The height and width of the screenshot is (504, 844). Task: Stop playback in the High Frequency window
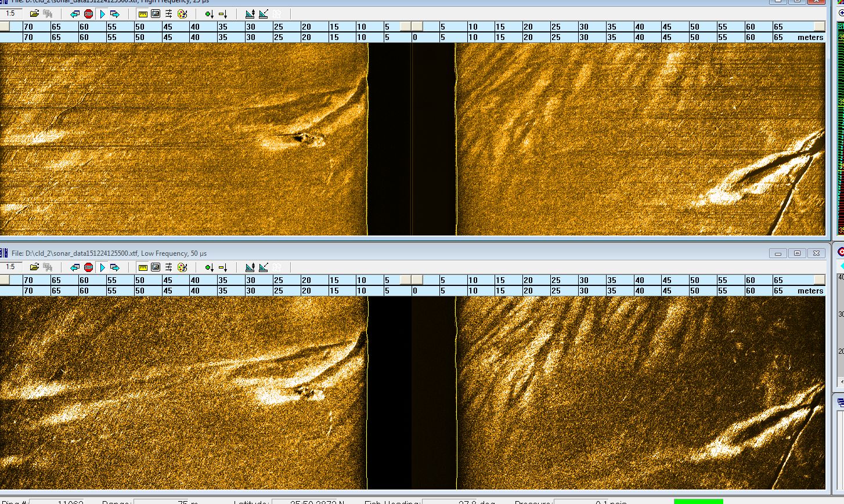click(x=88, y=14)
